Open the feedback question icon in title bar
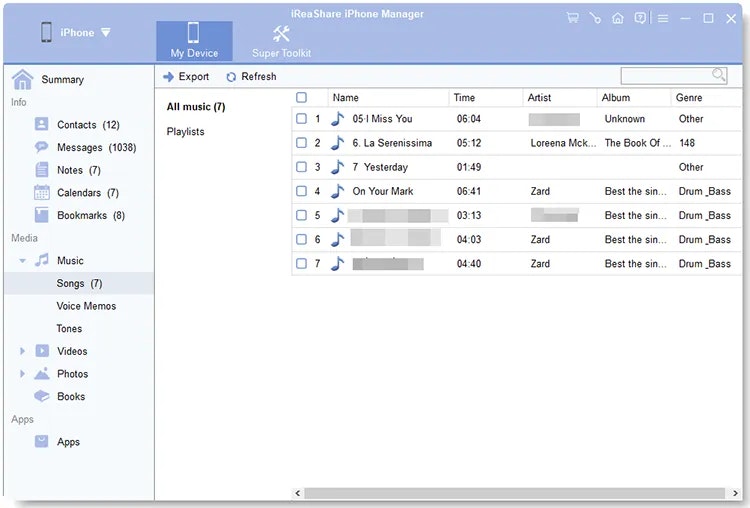 pos(640,18)
